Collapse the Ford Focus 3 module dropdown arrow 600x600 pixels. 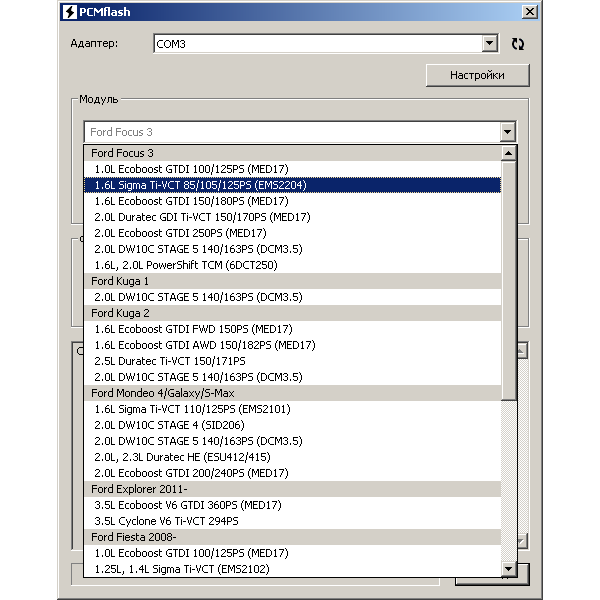pos(507,132)
